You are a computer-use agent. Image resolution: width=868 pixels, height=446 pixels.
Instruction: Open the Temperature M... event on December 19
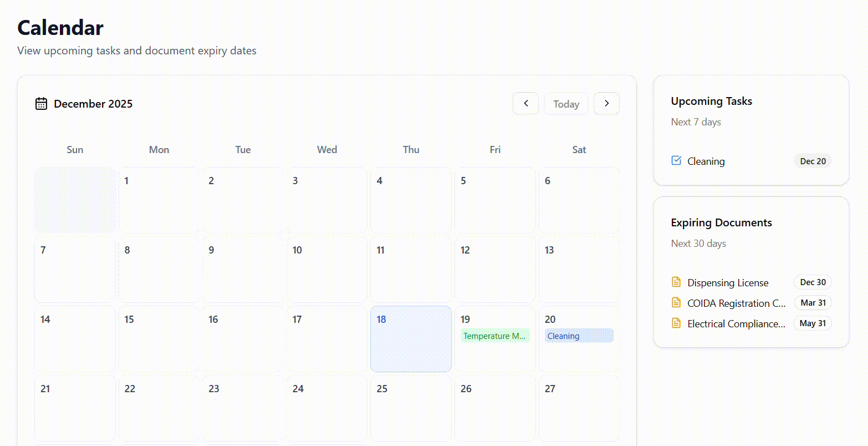click(494, 336)
